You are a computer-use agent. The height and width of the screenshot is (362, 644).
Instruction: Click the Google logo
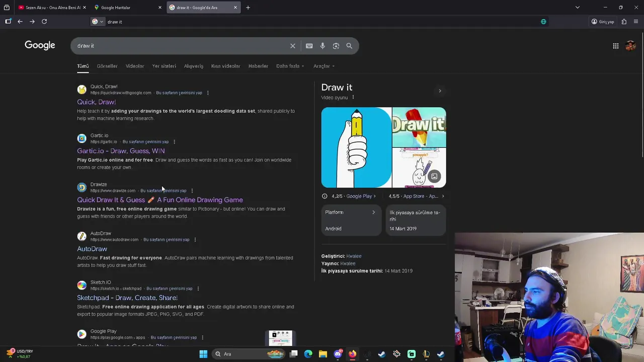[40, 46]
